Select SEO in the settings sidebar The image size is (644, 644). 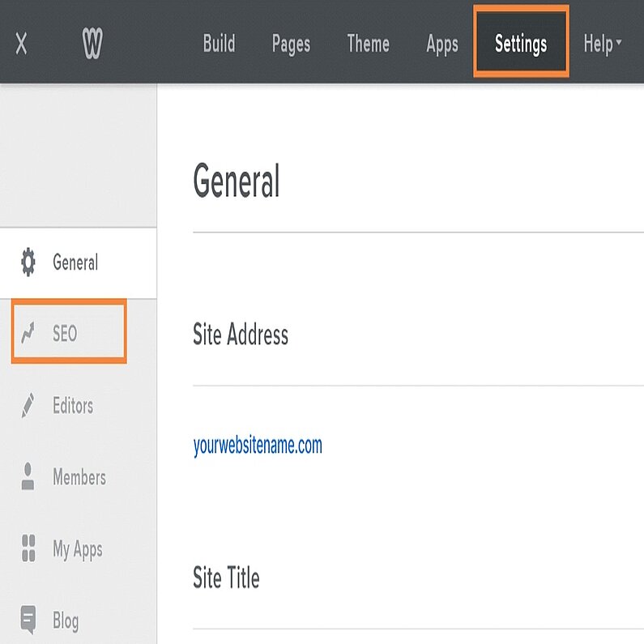(x=65, y=333)
